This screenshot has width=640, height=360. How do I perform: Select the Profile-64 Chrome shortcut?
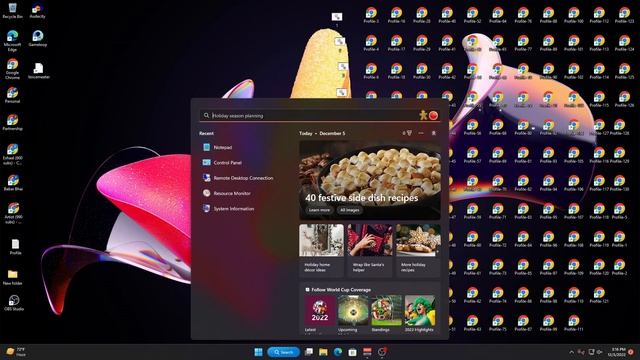[498, 15]
